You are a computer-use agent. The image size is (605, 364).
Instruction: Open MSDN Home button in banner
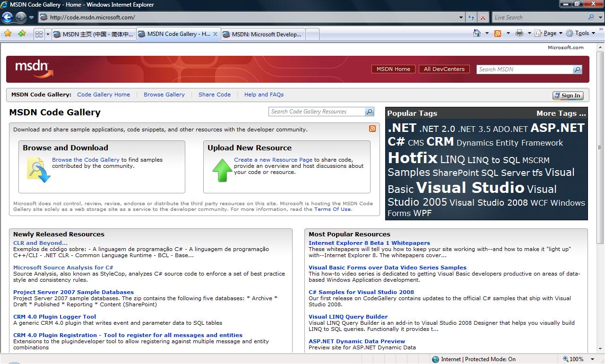click(x=393, y=69)
